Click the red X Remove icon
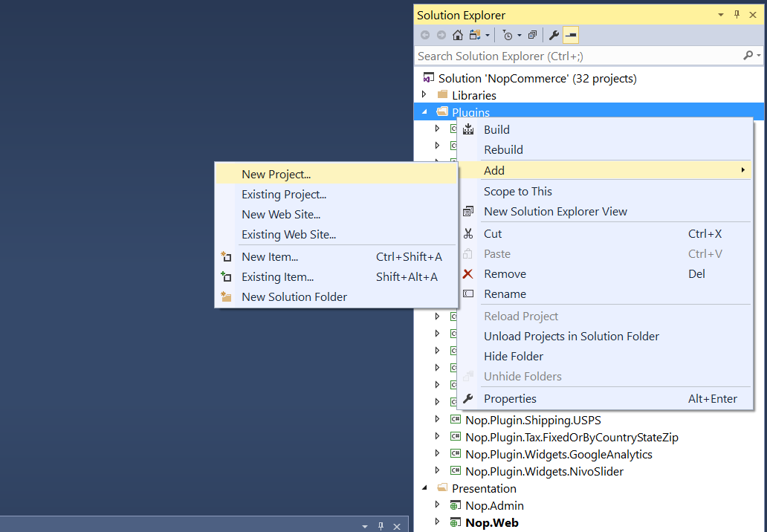 468,274
